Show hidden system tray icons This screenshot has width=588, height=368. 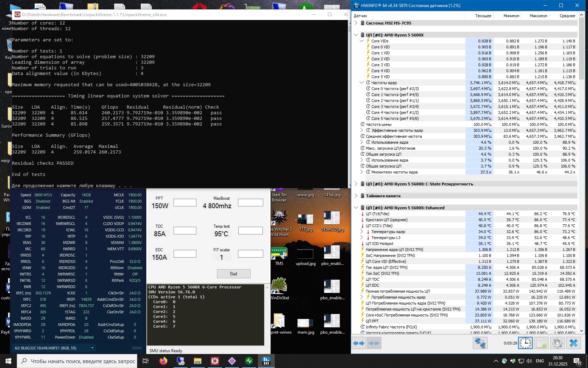pyautogui.click(x=496, y=361)
